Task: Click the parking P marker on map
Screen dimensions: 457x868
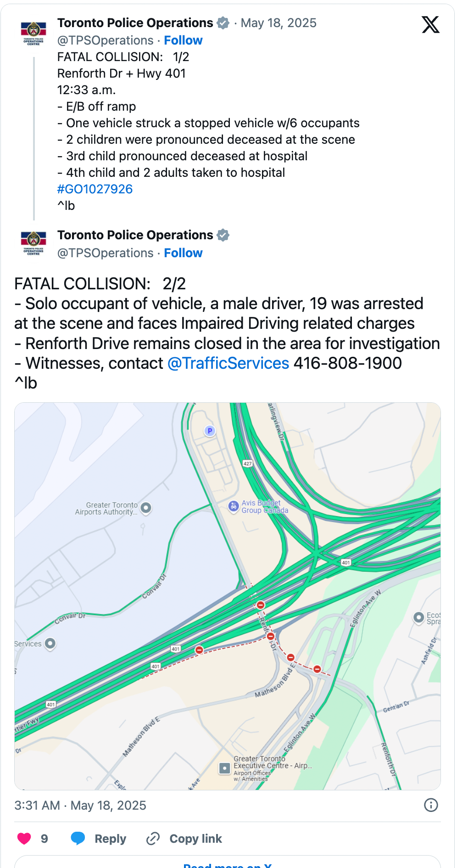Action: click(210, 431)
